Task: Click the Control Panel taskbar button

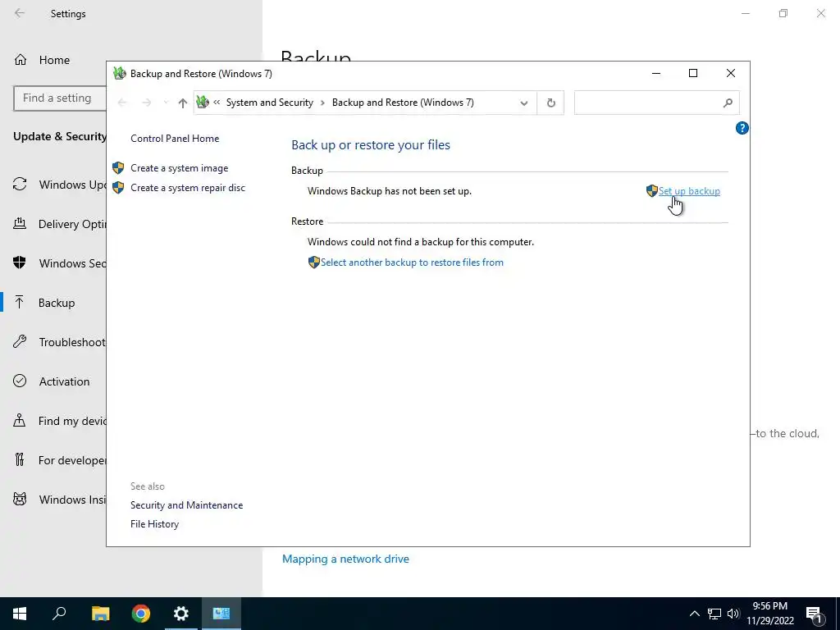Action: click(221, 614)
